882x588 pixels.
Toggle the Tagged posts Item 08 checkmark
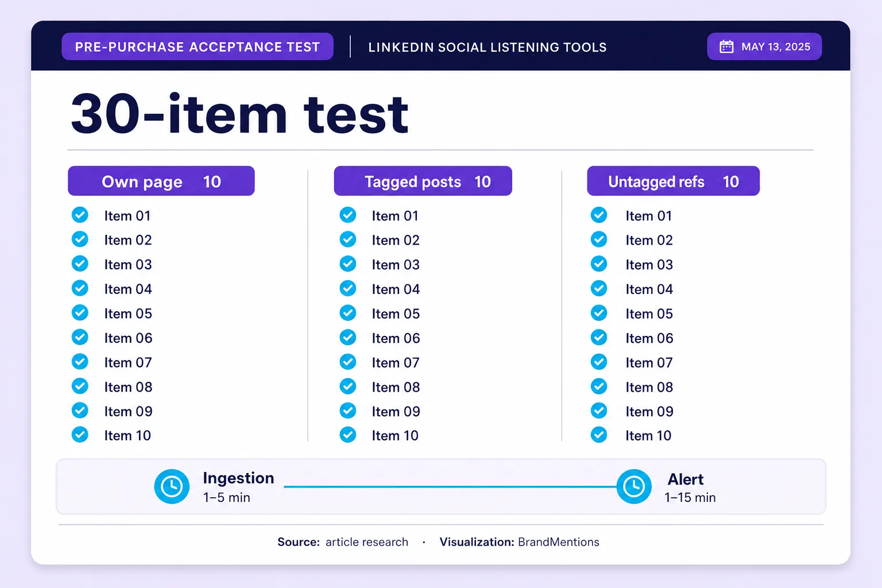pyautogui.click(x=348, y=386)
